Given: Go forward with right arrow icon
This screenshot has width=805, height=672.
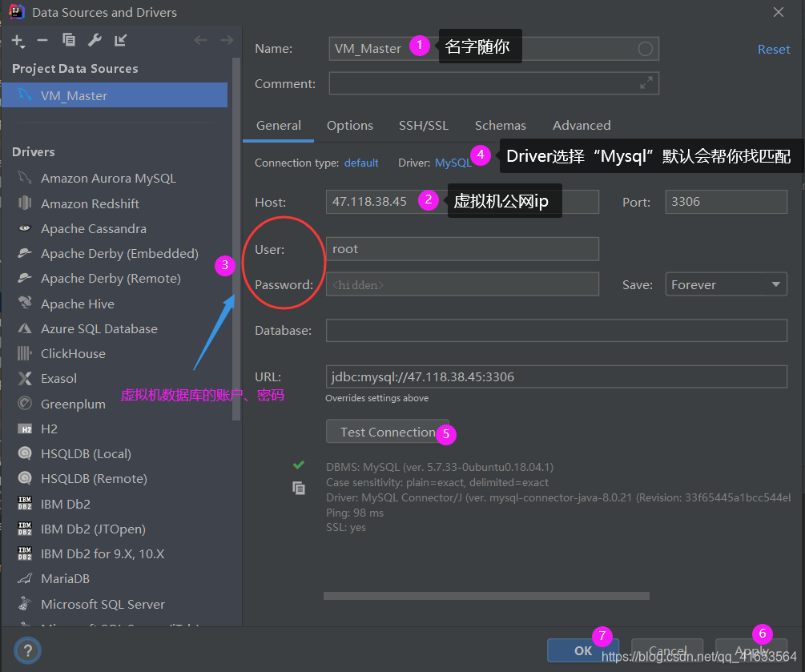Looking at the screenshot, I should pos(227,40).
